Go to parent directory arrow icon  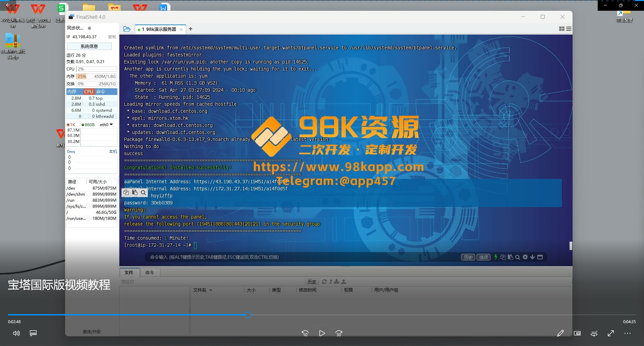click(x=331, y=282)
